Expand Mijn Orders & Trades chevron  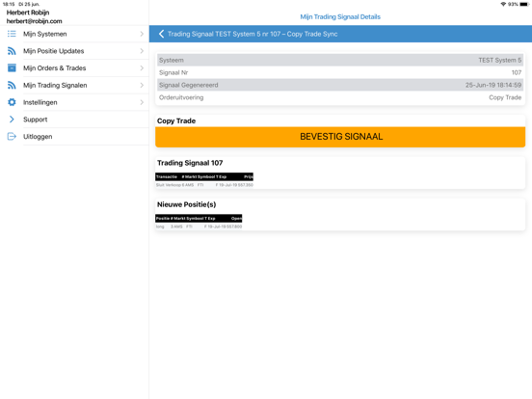pos(142,67)
